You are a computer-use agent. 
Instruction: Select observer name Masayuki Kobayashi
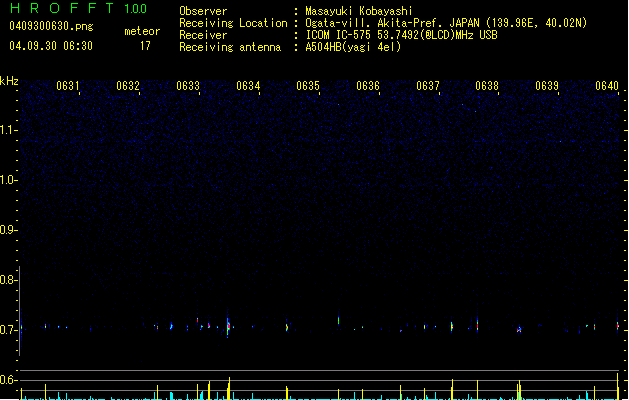pos(359,11)
